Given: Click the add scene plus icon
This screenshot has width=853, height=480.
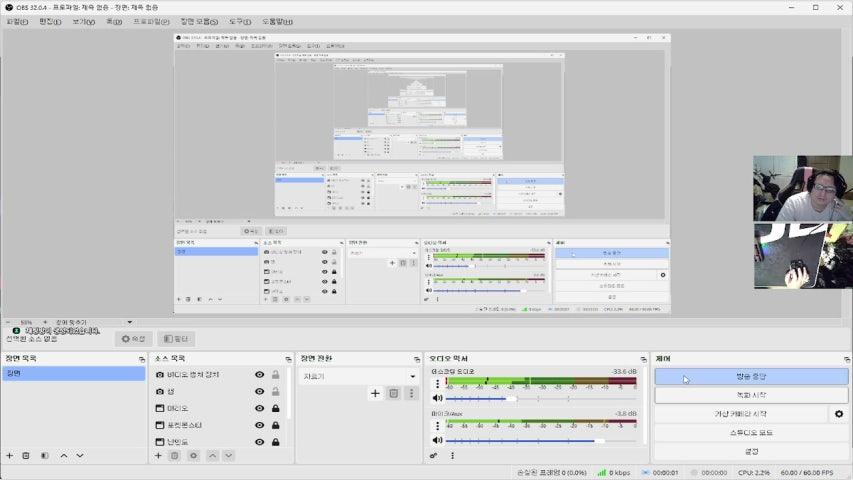Looking at the screenshot, I should click(x=10, y=456).
